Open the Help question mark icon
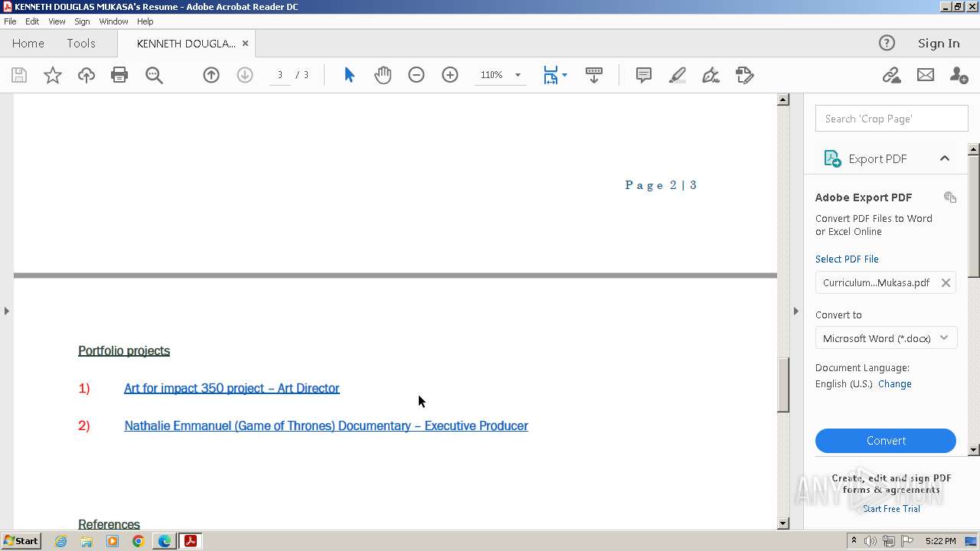 (x=887, y=43)
